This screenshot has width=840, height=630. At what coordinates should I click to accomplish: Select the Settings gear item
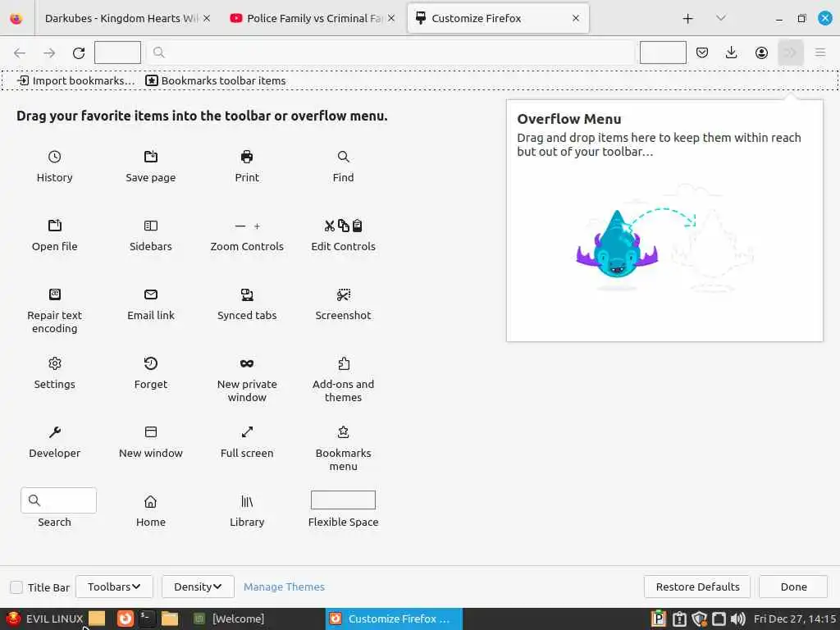(54, 373)
